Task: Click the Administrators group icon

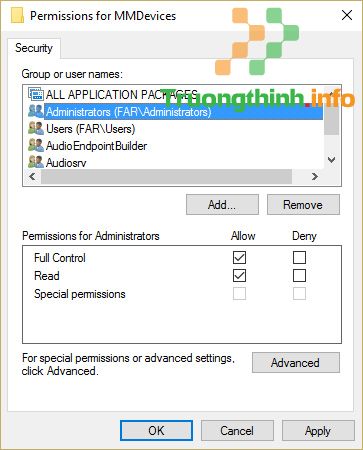Action: pos(36,111)
